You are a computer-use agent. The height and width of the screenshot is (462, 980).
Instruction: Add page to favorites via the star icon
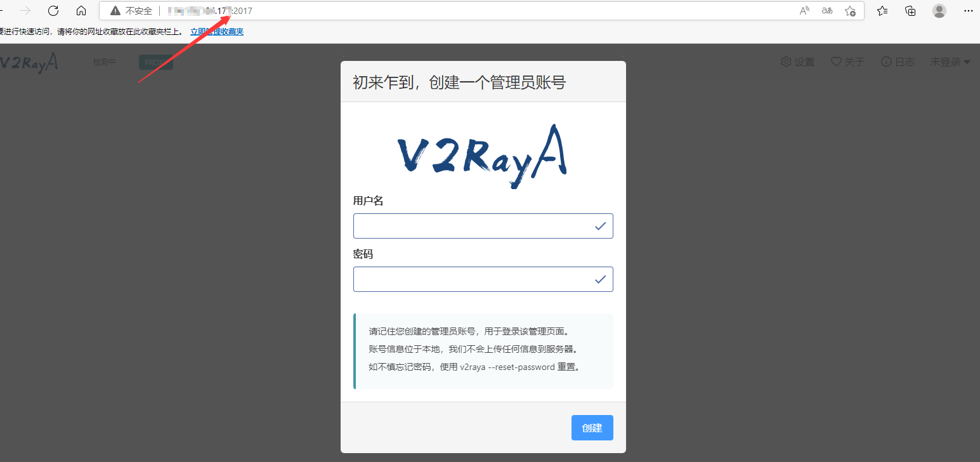pyautogui.click(x=849, y=11)
